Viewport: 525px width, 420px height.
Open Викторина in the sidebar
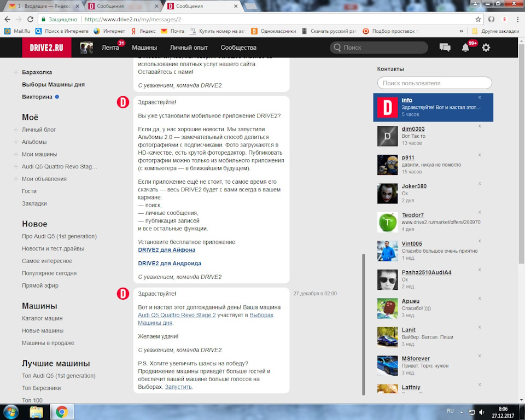[37, 97]
